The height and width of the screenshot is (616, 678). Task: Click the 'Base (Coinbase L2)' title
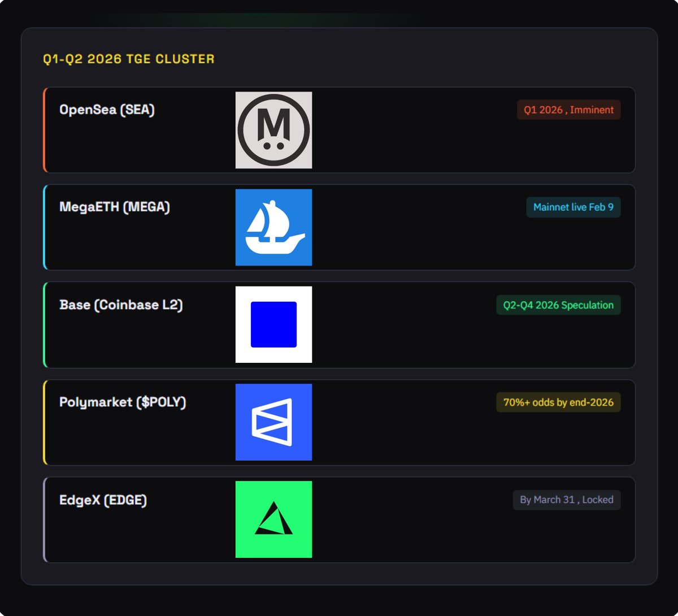tap(121, 305)
